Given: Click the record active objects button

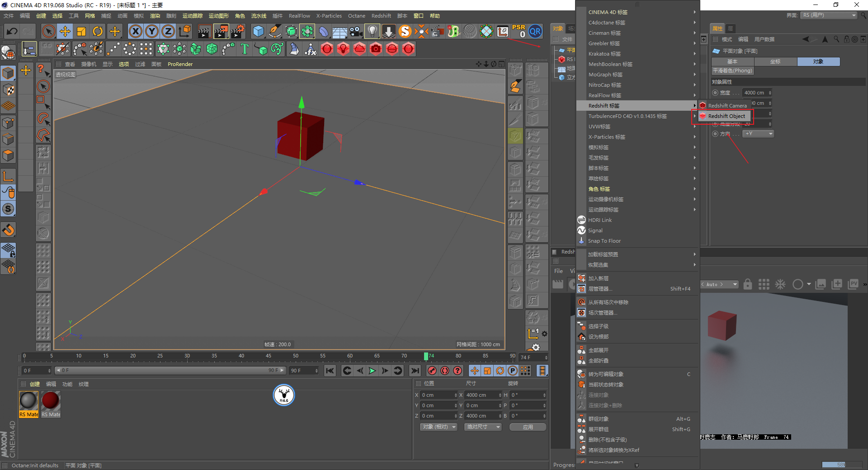Looking at the screenshot, I should pos(432,371).
